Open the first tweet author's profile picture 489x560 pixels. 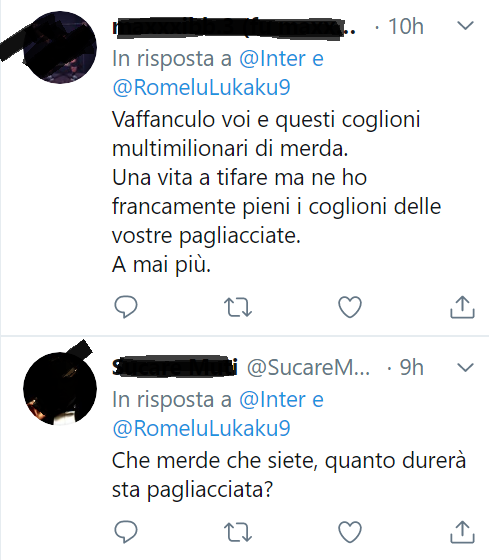pos(60,47)
